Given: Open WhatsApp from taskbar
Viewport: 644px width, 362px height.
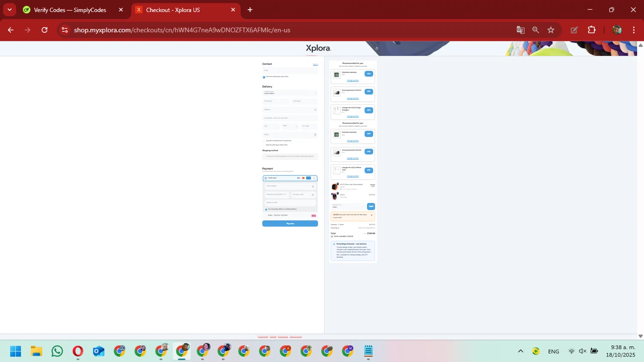Looking at the screenshot, I should (57, 351).
